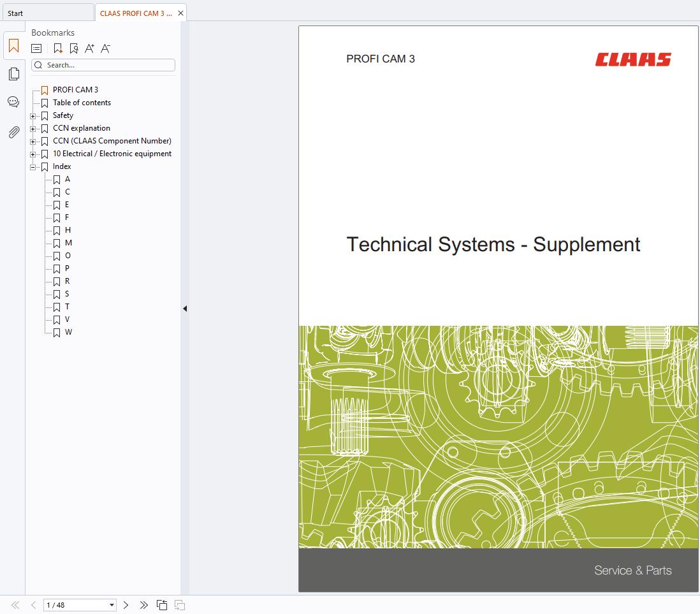700x614 pixels.
Task: Increase bookmark text size icon
Action: coord(89,48)
